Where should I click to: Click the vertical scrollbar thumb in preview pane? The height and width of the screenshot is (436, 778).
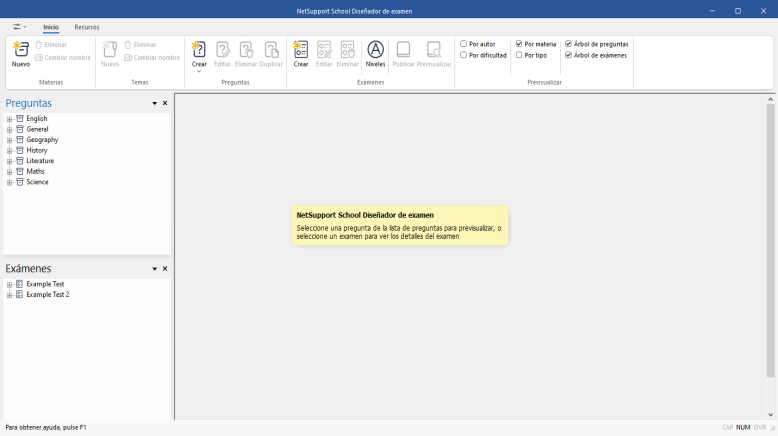click(x=770, y=241)
